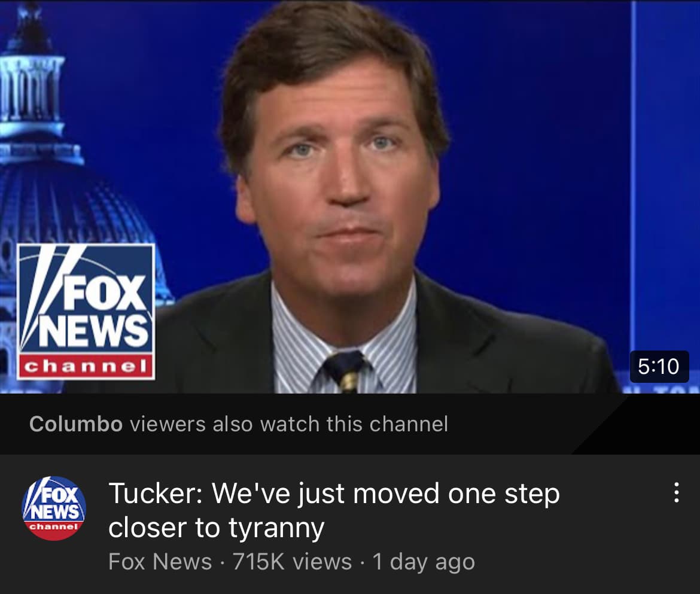
Task: Click the red 'channel' strip of thumbnail logo
Action: coord(86,367)
